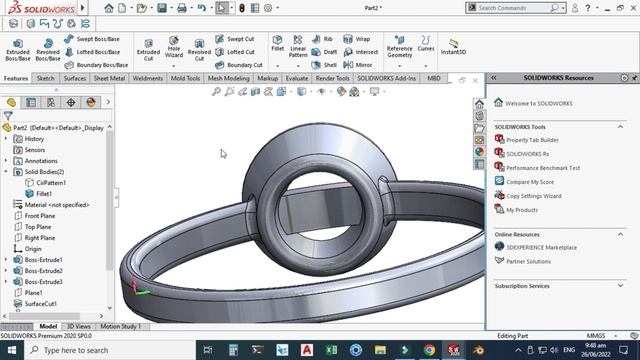
Task: Choose the Lofted Cut tool
Action: (235, 52)
